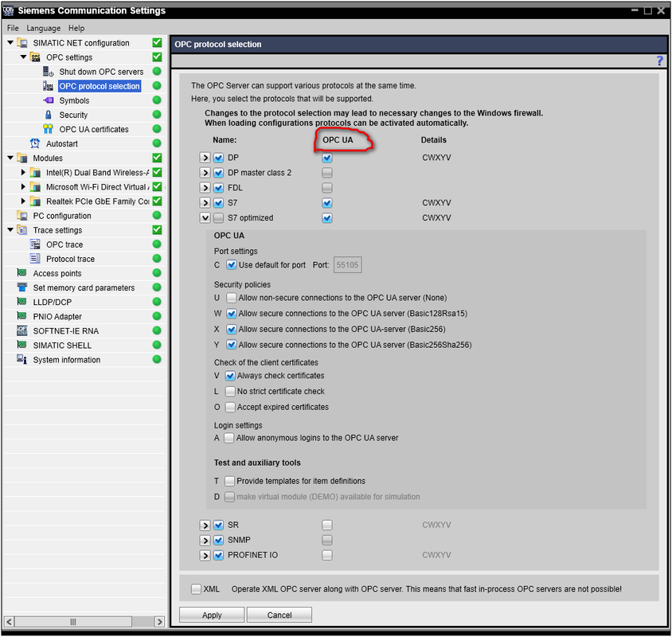Check the XML OPC server checkbox
672x637 pixels.
tap(197, 589)
